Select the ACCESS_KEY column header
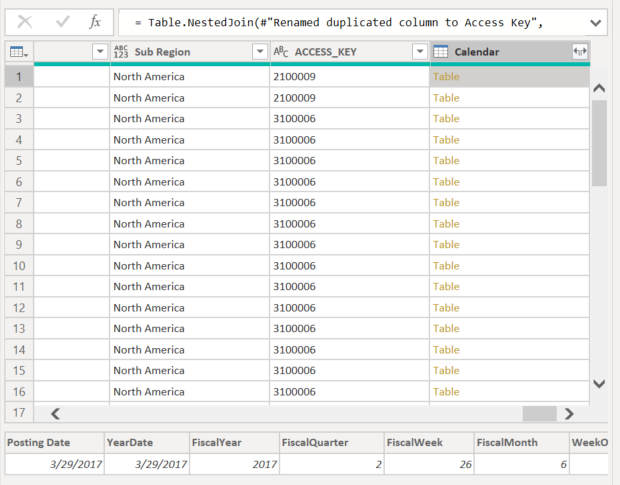 (325, 52)
